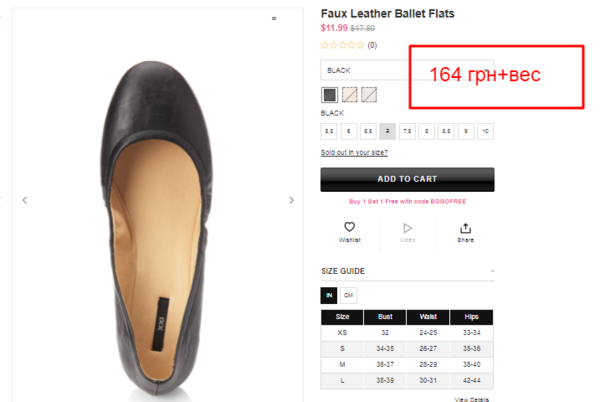Go to next product image arrow
Screen dimensions: 600x402
(292, 200)
